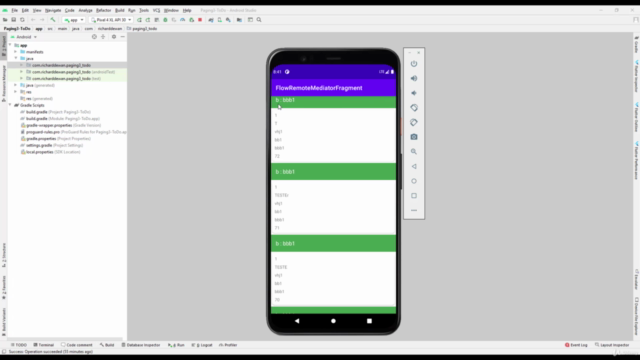Open the Terminal tool window
640x360 pixels.
[44, 345]
